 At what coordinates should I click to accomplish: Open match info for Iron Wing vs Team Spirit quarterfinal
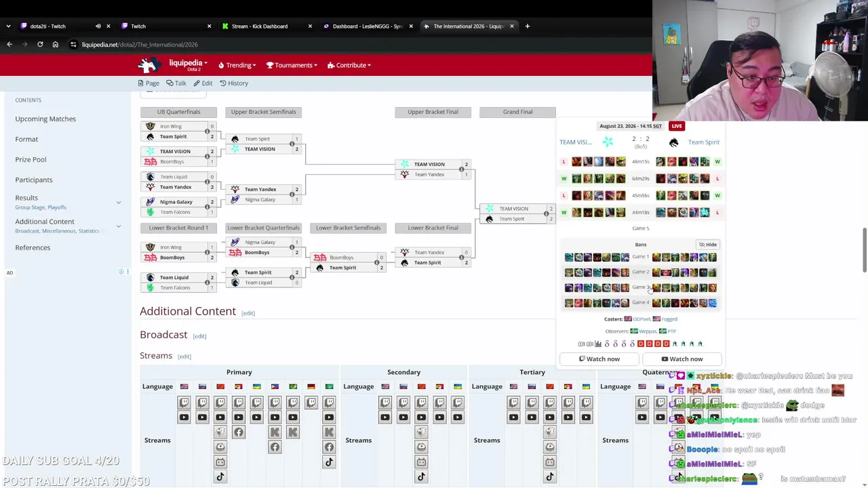pos(207,131)
